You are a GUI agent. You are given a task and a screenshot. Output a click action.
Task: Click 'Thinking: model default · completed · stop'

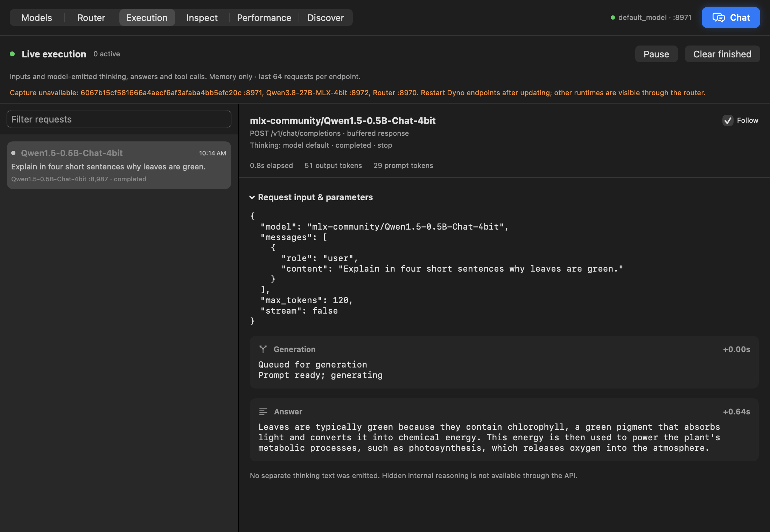(x=321, y=145)
